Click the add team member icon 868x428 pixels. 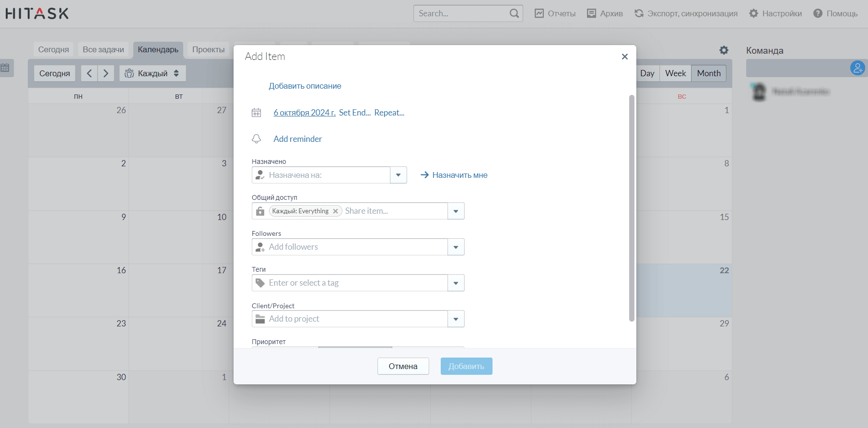[x=857, y=68]
